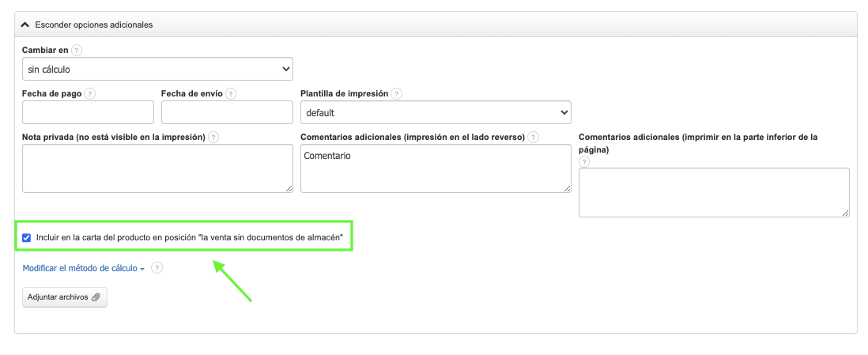This screenshot has width=868, height=355.
Task: Click help icon next to "Nota privada"
Action: pyautogui.click(x=213, y=137)
